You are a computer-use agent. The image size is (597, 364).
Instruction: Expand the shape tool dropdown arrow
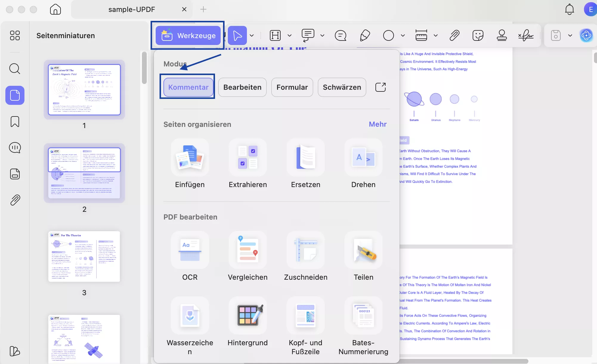[x=403, y=35]
